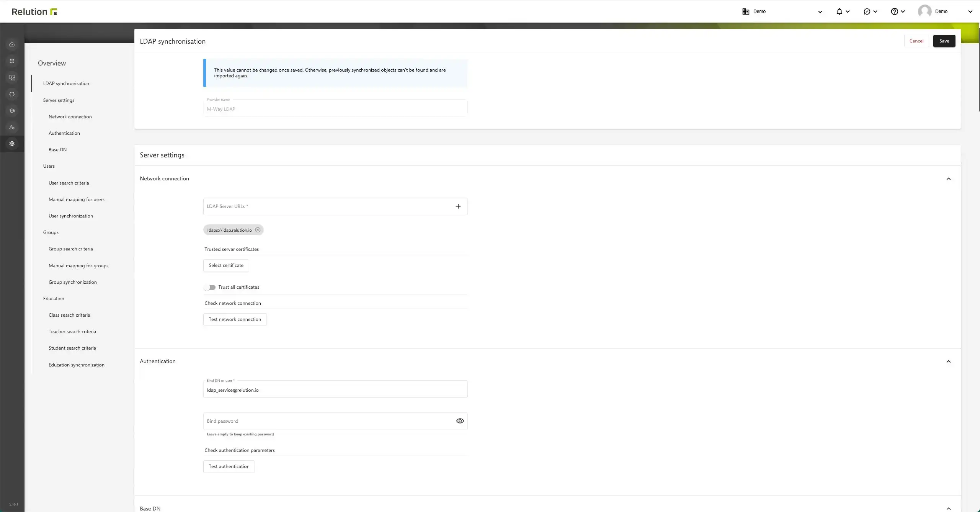
Task: Click the Demo user avatar
Action: [x=924, y=11]
